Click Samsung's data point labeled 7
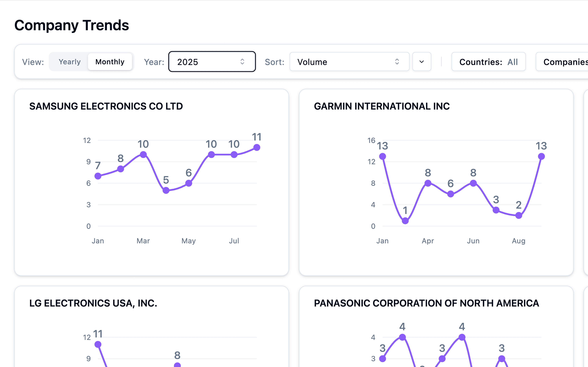Viewport: 588px width, 367px height. [98, 176]
